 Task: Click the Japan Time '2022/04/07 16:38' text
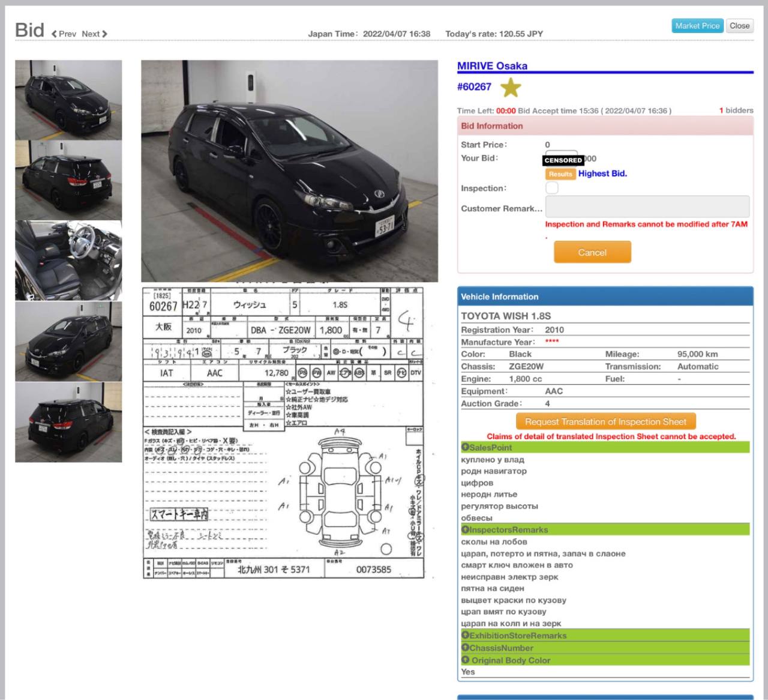click(397, 34)
